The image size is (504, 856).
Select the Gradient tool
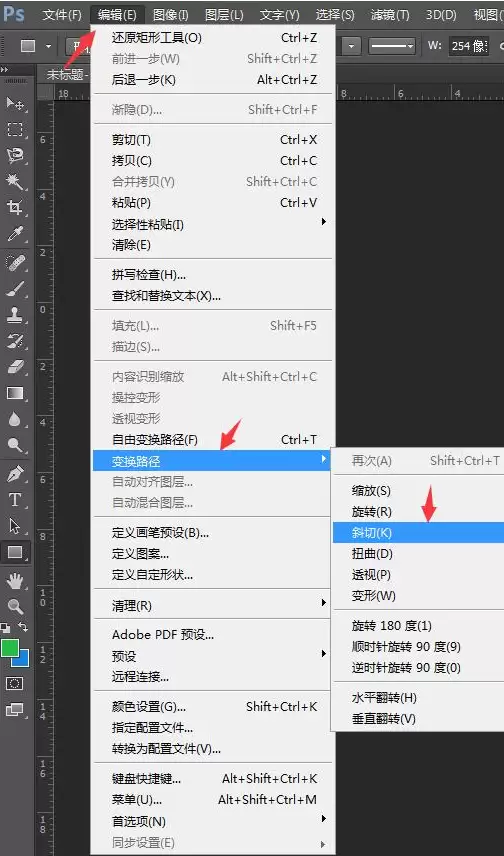click(x=15, y=393)
